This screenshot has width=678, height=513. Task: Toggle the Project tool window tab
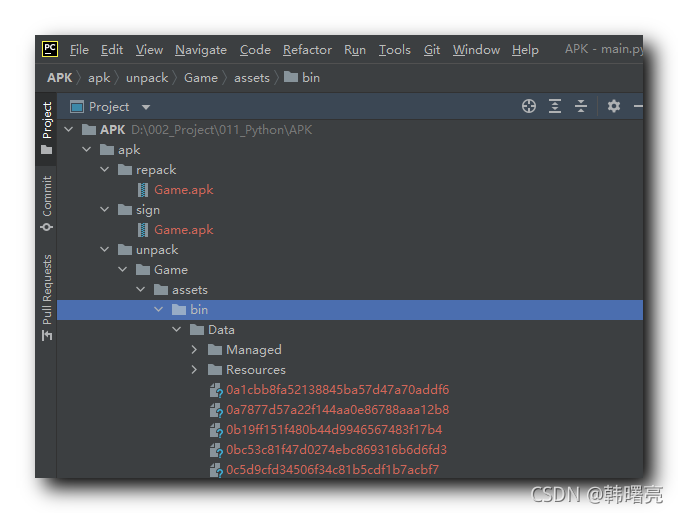pos(46,128)
